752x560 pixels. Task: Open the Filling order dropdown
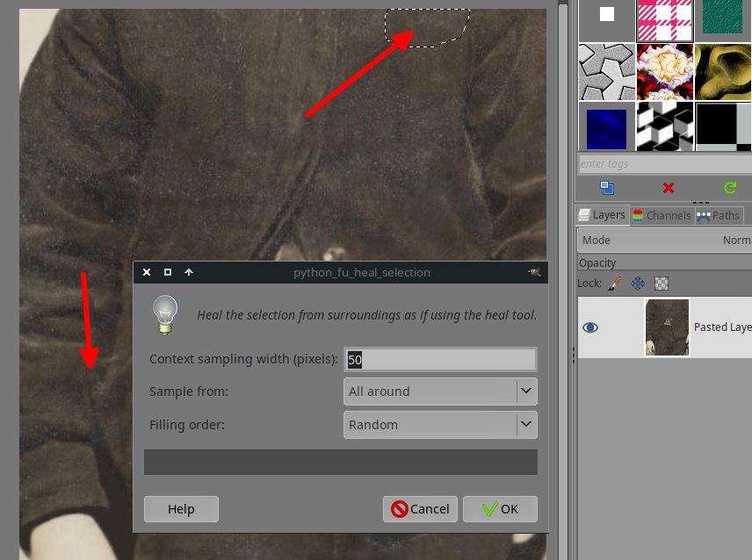coord(440,425)
